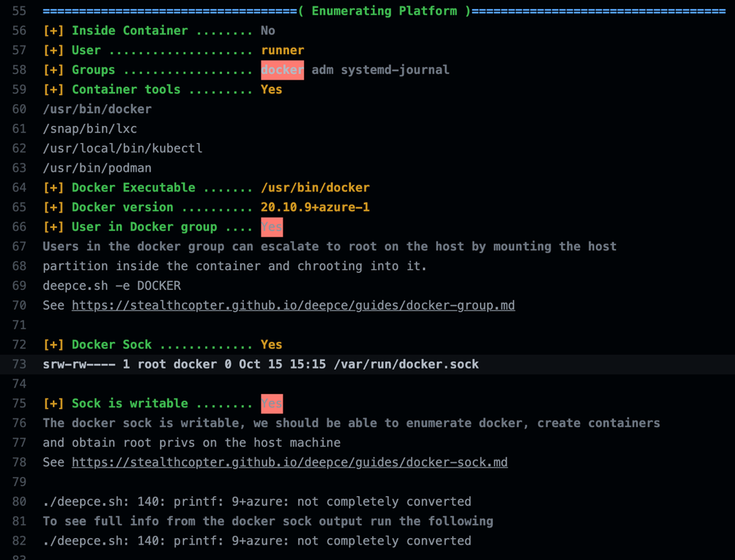
Task: Click line number 66 in the gutter
Action: click(x=19, y=227)
